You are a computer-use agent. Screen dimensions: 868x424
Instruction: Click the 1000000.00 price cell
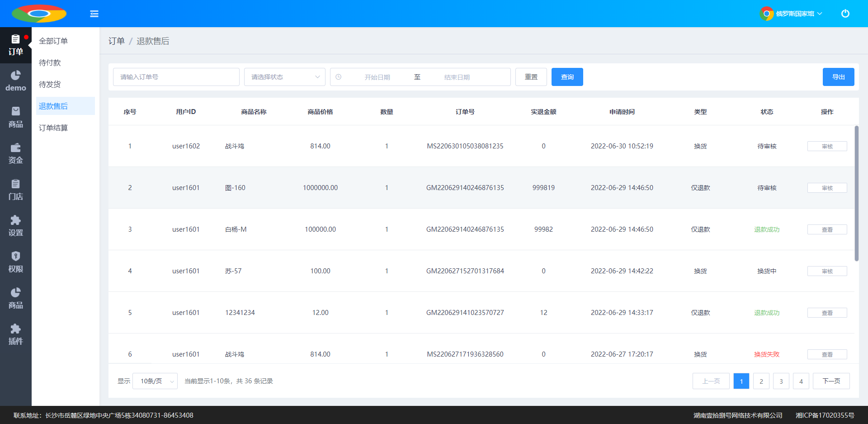pos(321,188)
